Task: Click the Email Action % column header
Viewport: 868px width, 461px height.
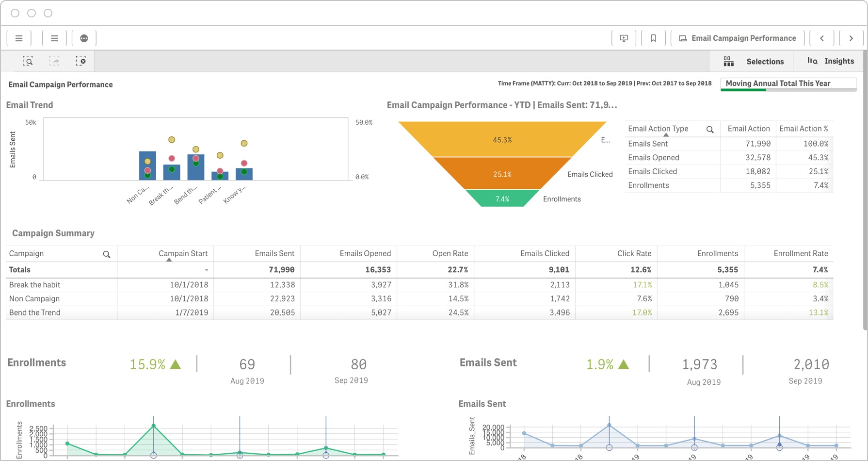Action: [804, 129]
